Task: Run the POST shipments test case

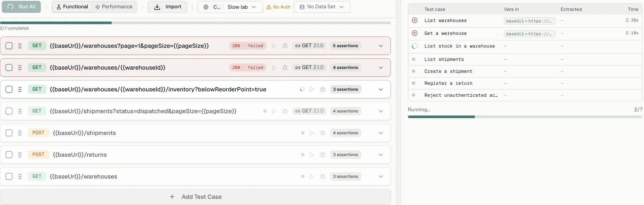Action: [312, 133]
